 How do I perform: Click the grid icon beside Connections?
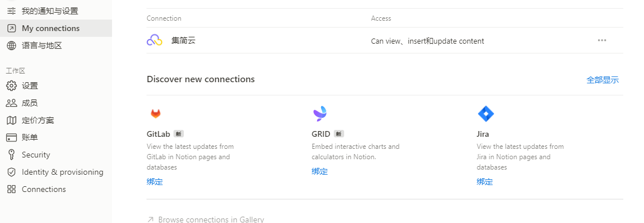11,189
